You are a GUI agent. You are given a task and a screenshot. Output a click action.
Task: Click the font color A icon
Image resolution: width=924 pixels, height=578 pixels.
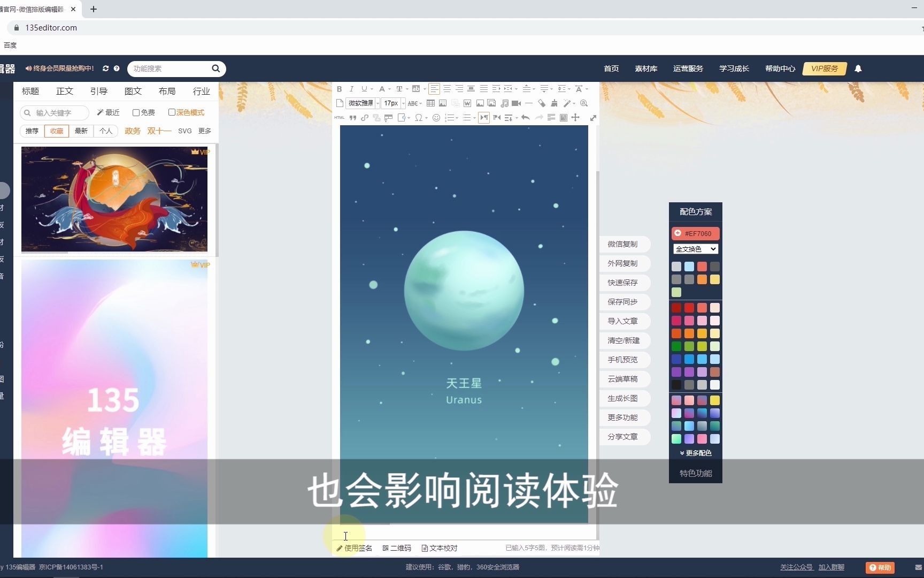[382, 89]
